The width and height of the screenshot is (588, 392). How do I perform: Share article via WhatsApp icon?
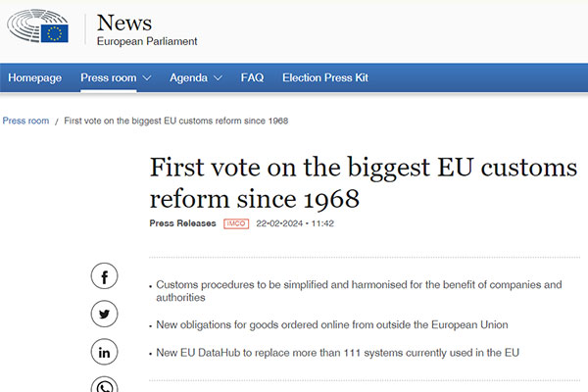coord(104,385)
